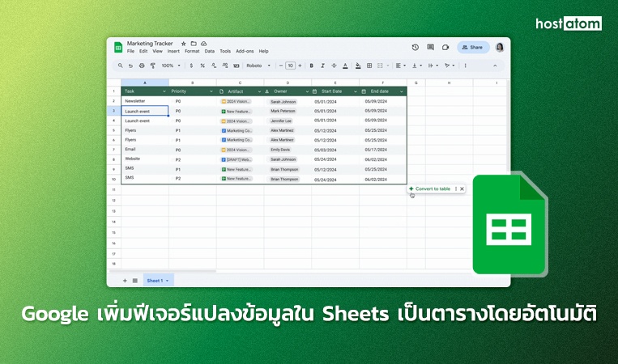
Task: Open the Insert menu
Action: [173, 51]
